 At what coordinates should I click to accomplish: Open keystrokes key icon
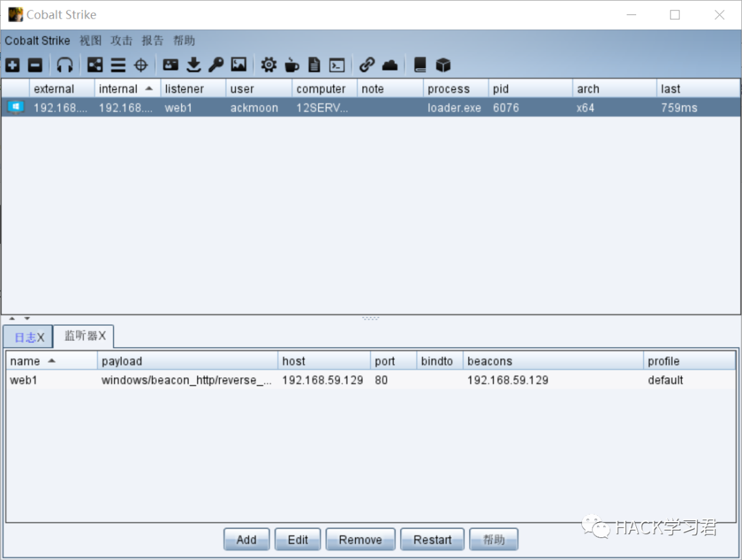[x=216, y=65]
